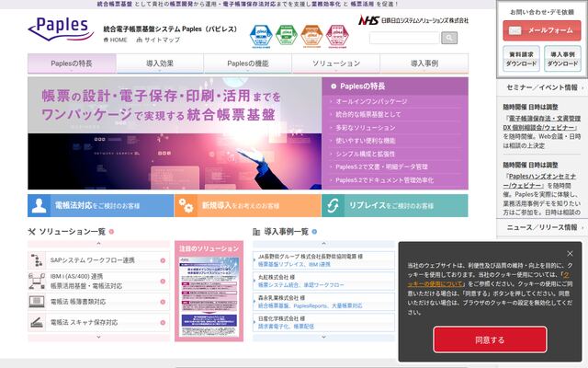Open リプレイスをご検討のお客様 banner

pyautogui.click(x=395, y=205)
